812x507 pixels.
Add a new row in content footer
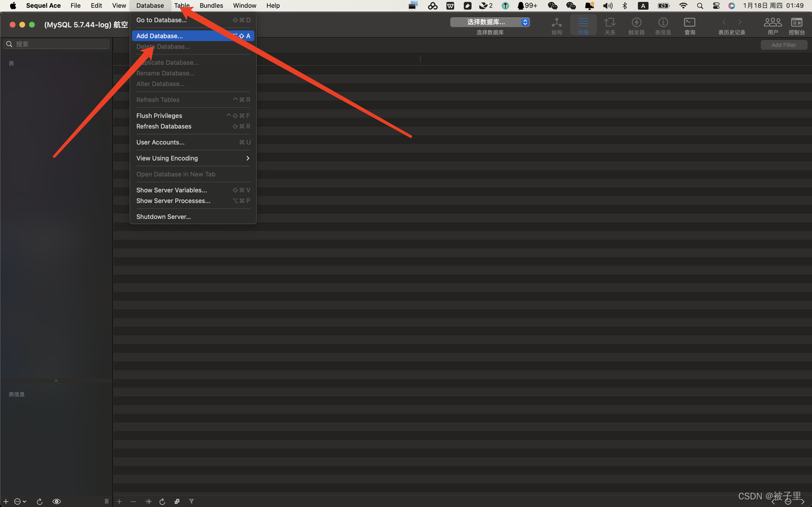119,501
